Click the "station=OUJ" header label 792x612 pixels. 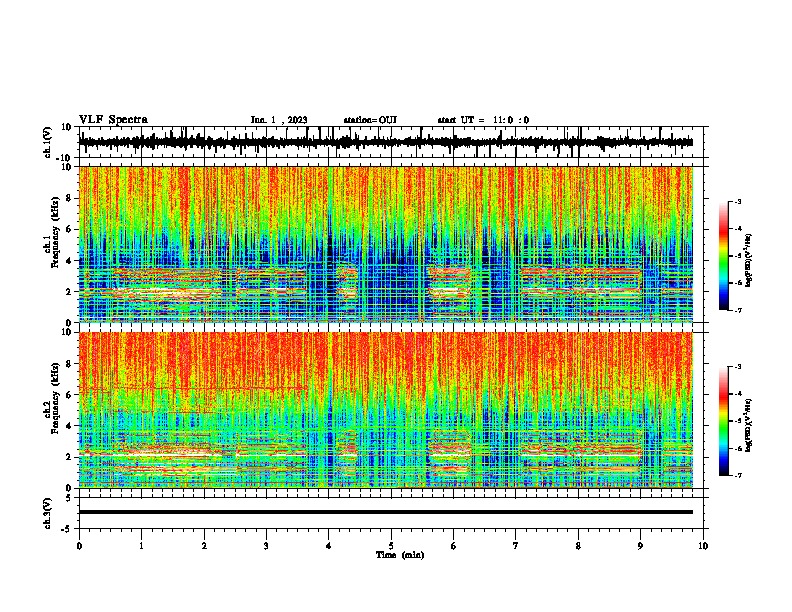370,120
